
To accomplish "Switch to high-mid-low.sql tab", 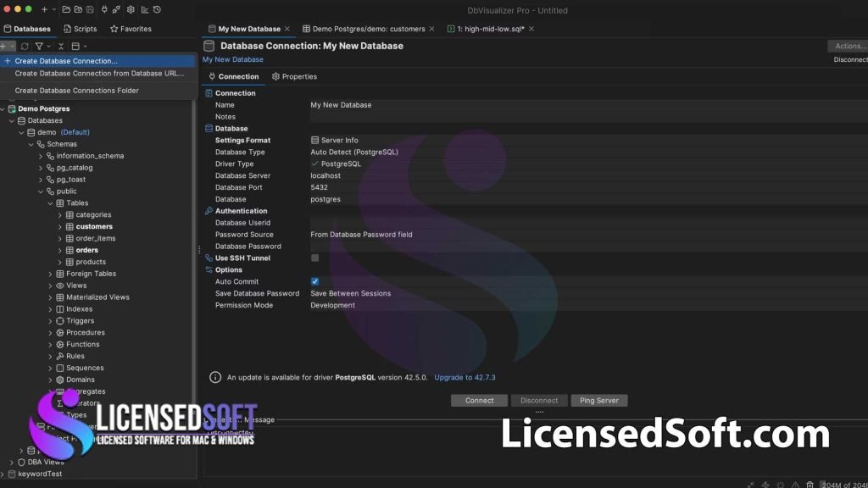I will coord(486,29).
